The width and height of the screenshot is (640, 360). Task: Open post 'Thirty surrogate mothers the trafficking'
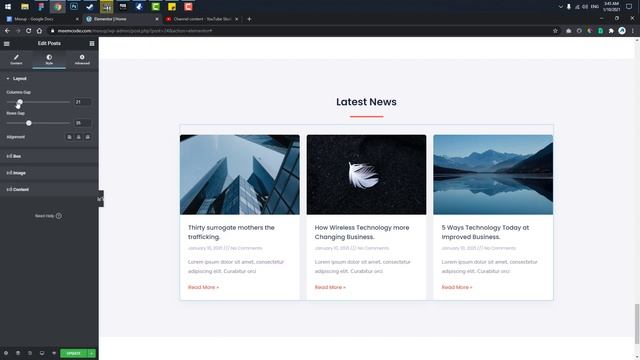pos(231,232)
